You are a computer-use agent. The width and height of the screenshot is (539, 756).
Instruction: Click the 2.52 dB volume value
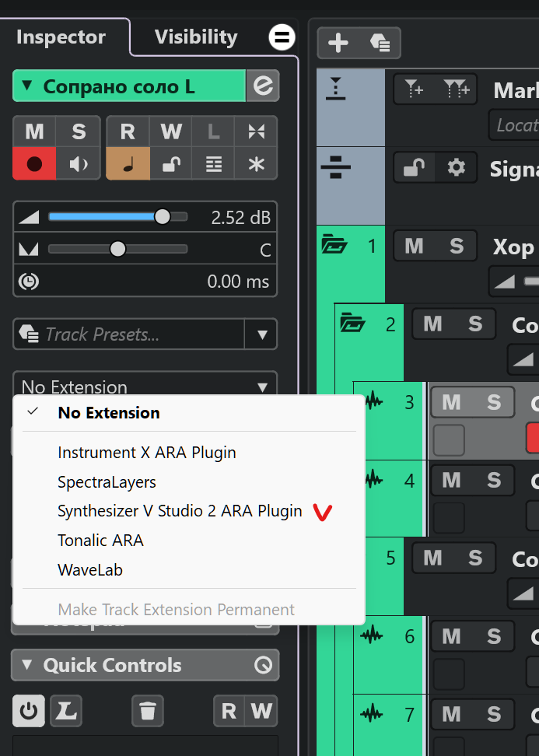click(x=240, y=218)
